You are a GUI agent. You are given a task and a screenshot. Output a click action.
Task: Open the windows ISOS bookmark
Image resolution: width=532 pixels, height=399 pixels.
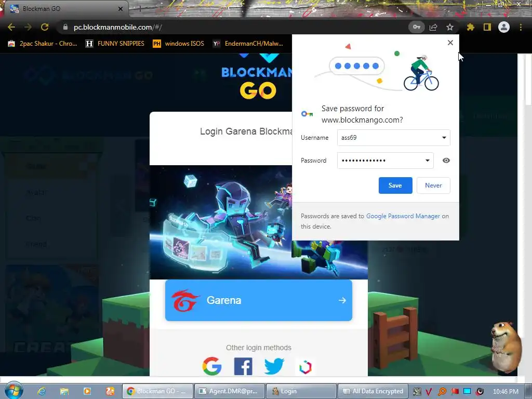tap(179, 44)
